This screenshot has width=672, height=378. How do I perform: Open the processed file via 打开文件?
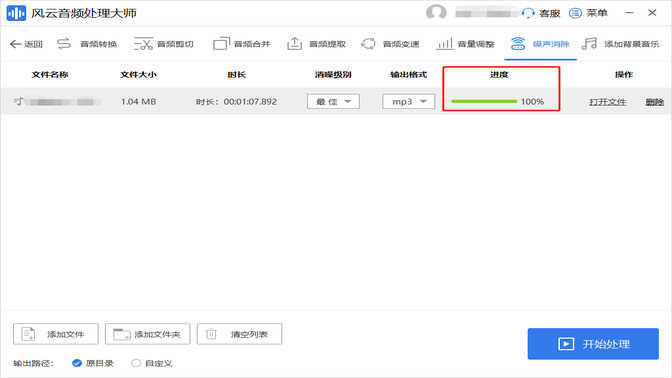click(608, 102)
